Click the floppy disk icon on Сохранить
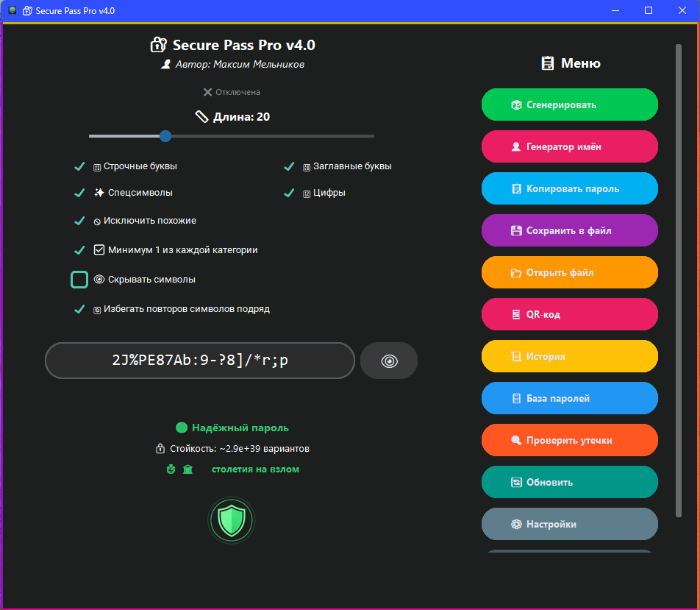 (516, 230)
